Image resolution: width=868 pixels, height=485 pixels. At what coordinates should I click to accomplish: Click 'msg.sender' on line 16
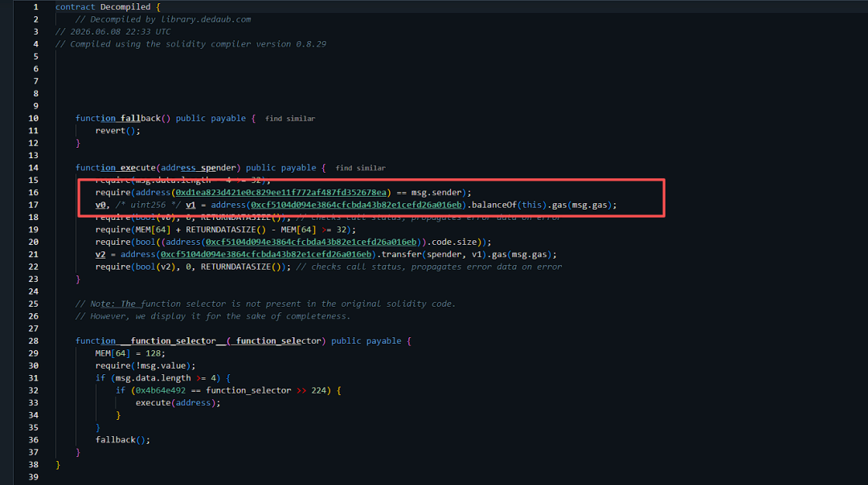pos(436,193)
